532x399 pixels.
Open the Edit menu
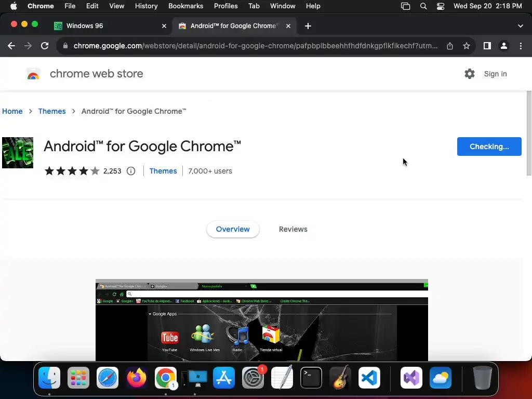point(92,6)
